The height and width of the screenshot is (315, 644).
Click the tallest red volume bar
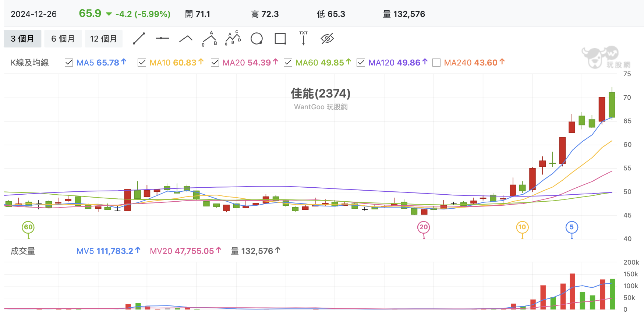coord(573,291)
